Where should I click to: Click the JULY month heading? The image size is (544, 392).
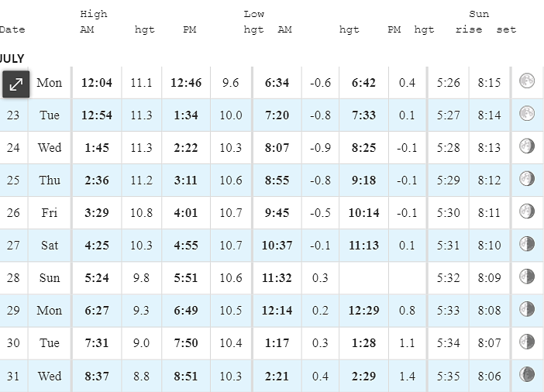tap(12, 58)
